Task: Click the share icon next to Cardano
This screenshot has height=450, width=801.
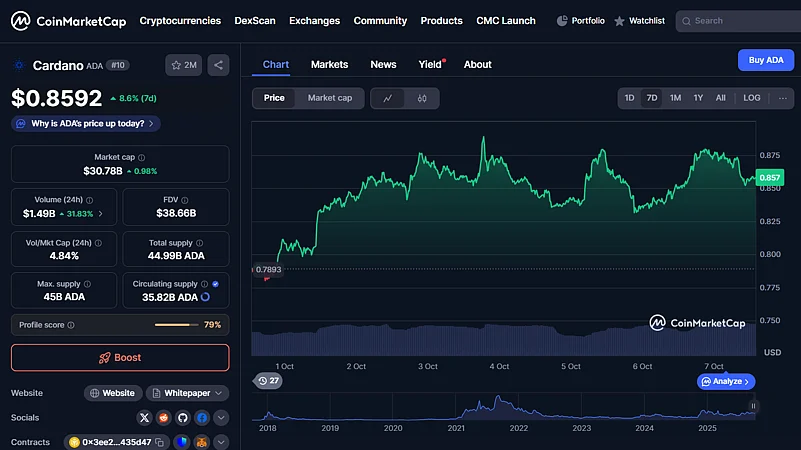Action: [219, 65]
